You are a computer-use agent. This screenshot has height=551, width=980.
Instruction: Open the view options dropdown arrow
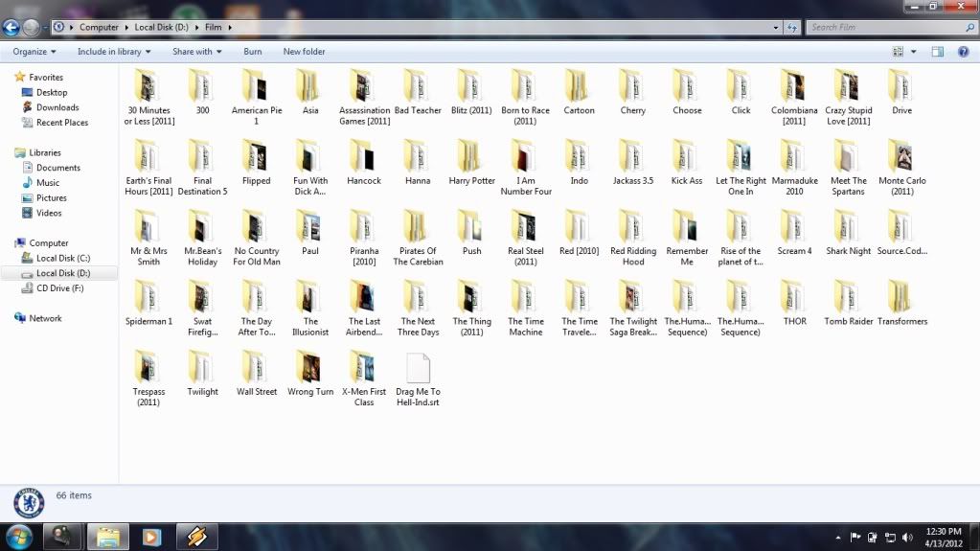[x=913, y=52]
